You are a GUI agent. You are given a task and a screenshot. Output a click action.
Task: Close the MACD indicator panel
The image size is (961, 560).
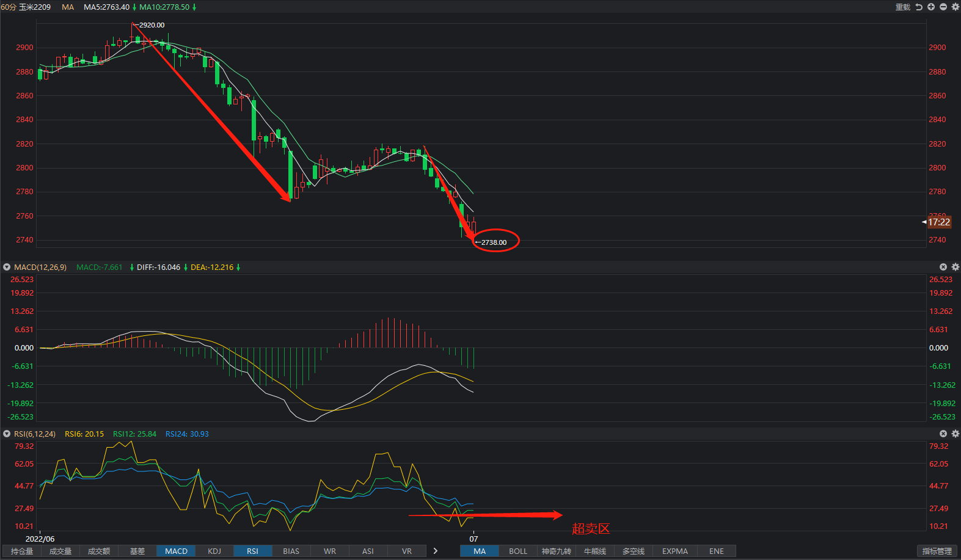coord(943,267)
